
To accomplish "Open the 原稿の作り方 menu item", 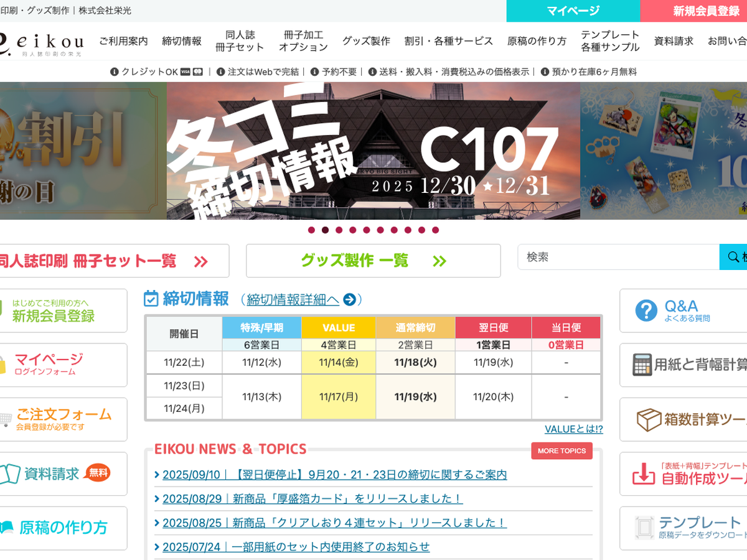I will [537, 41].
